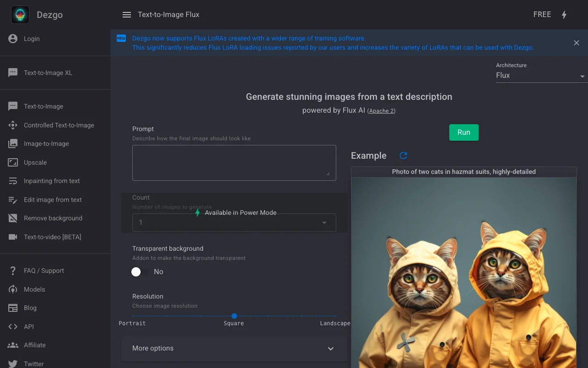Select Image-to-Image in sidebar

[x=46, y=144]
